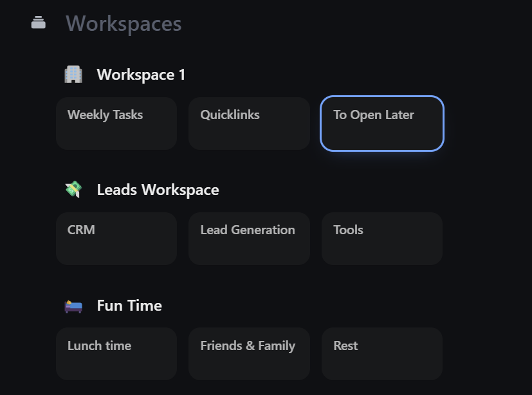This screenshot has height=395, width=532.
Task: Click the blue-outlined focused card
Action: point(382,124)
